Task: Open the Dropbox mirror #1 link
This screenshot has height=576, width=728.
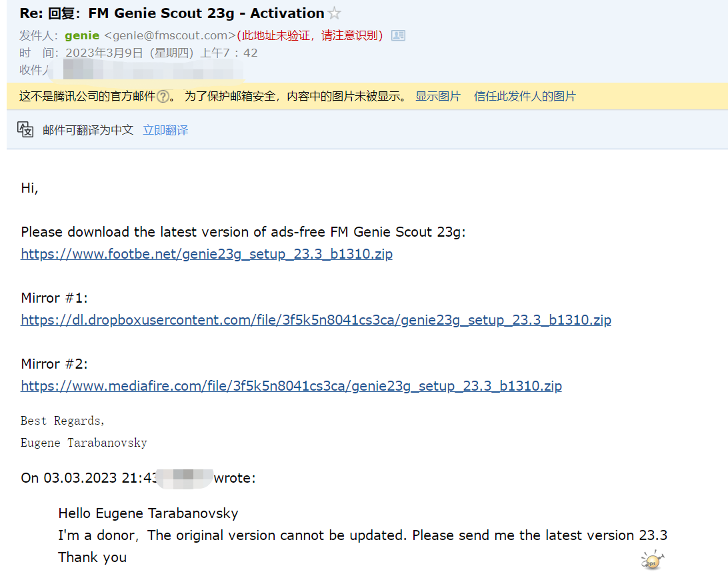Action: tap(316, 320)
